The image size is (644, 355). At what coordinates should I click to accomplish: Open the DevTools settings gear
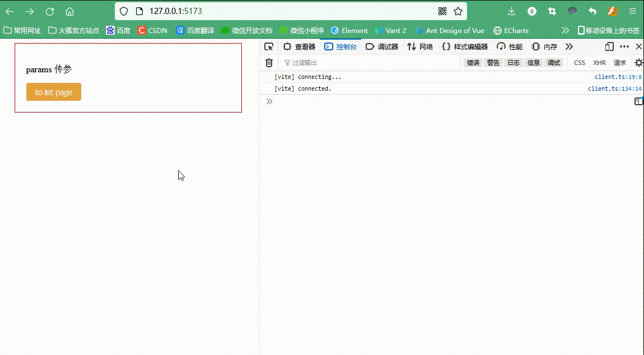[638, 63]
